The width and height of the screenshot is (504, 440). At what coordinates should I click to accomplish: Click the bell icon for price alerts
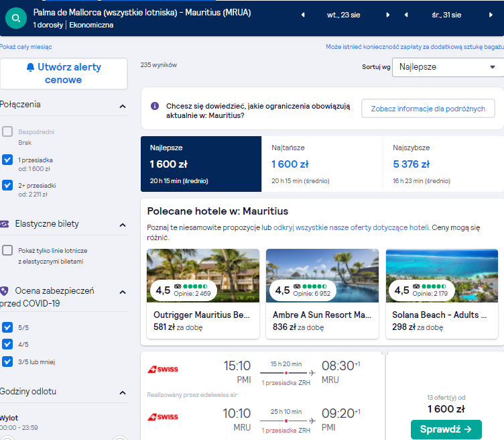[30, 67]
